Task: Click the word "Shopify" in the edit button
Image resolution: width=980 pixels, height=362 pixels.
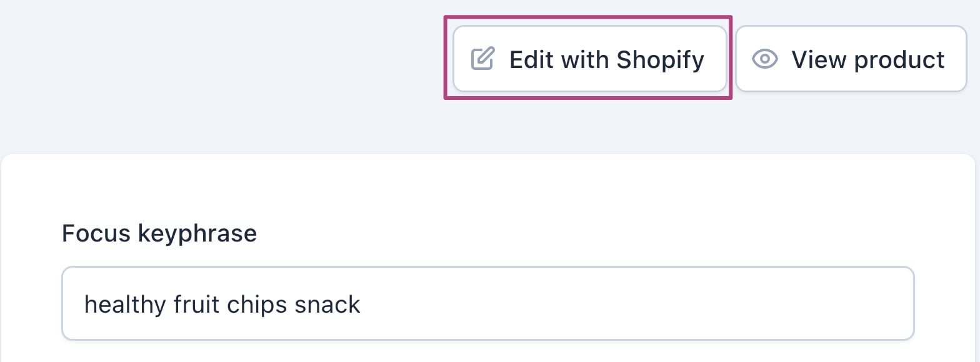Action: click(660, 60)
